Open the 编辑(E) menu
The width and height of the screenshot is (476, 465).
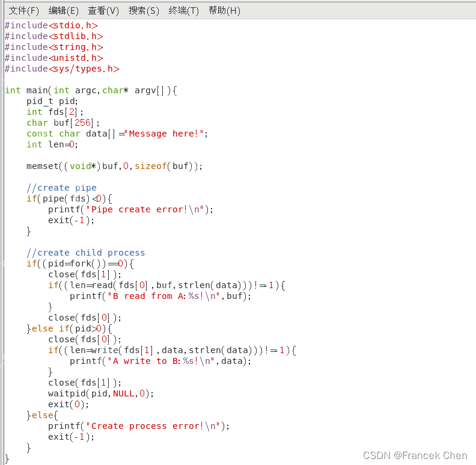[x=64, y=11]
